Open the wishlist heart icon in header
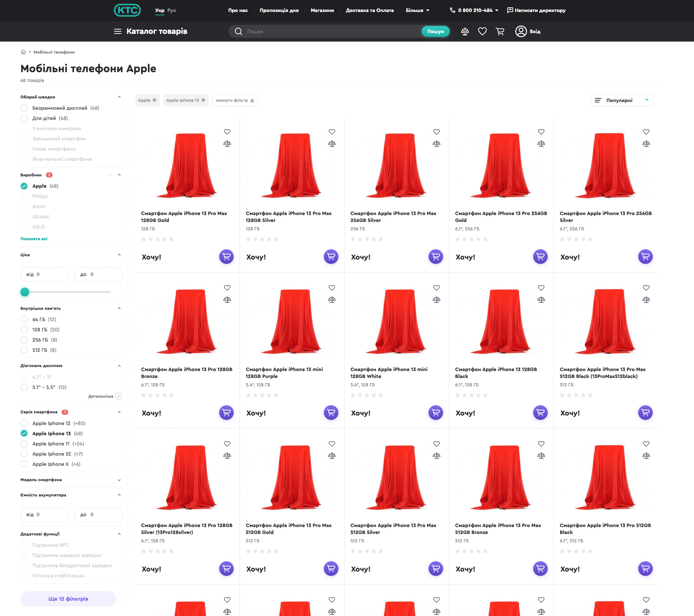 (482, 31)
